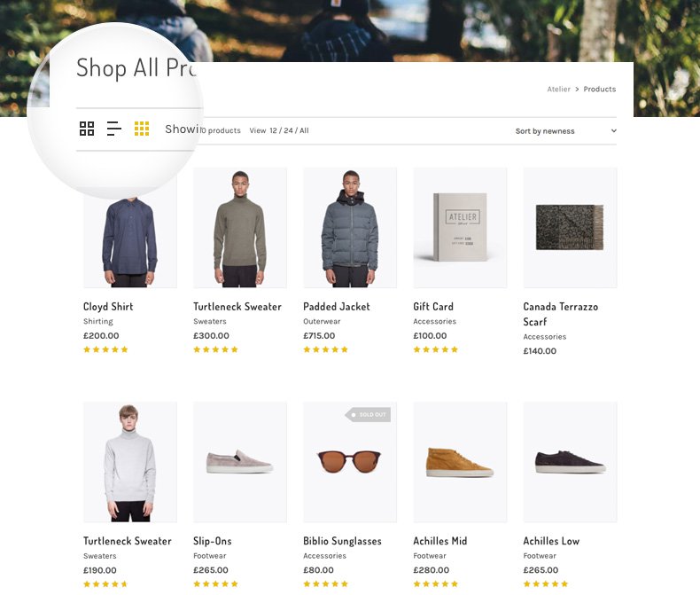The height and width of the screenshot is (595, 700).
Task: Open the Biblio Sunglasses product image
Action: pos(350,461)
